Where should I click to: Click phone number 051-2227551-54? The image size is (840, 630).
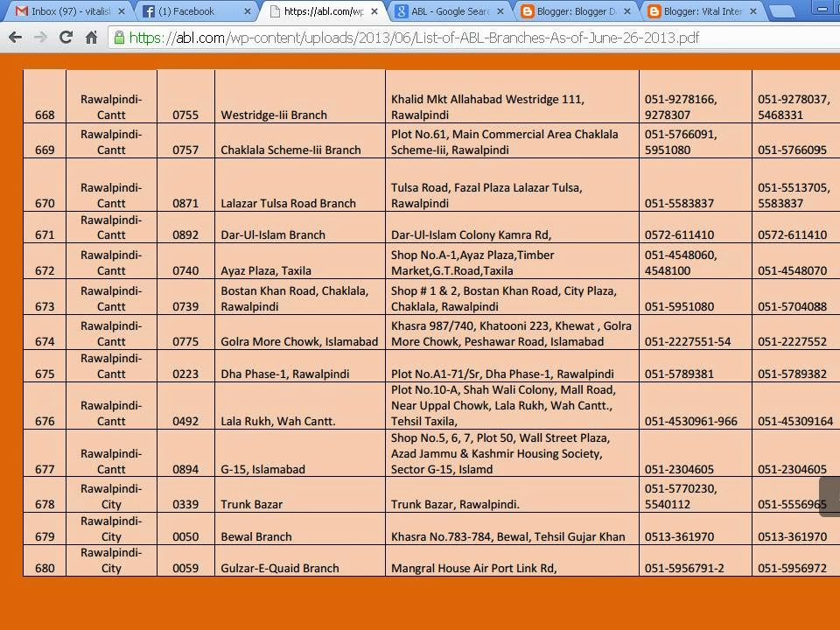688,341
